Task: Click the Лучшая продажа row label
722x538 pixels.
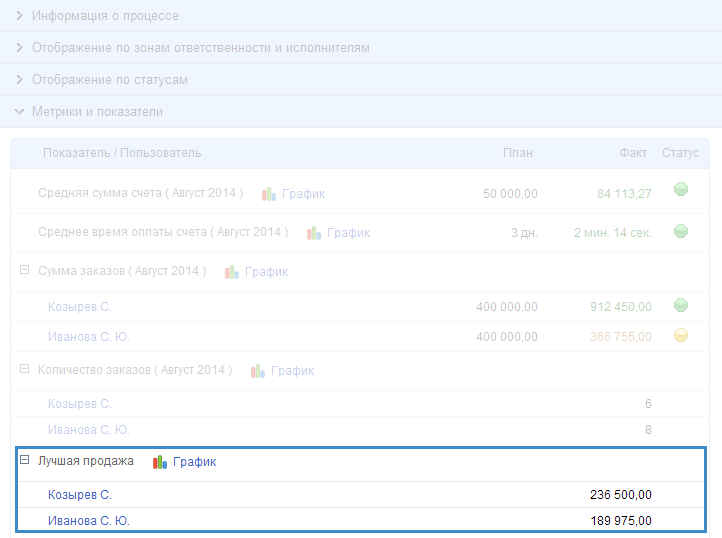Action: click(86, 461)
